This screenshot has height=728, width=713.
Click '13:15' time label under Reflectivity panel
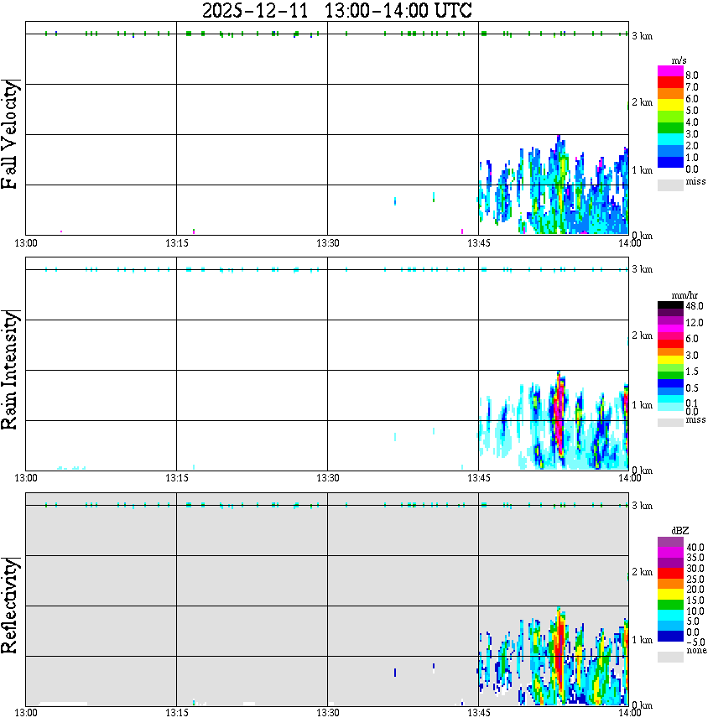click(x=176, y=713)
